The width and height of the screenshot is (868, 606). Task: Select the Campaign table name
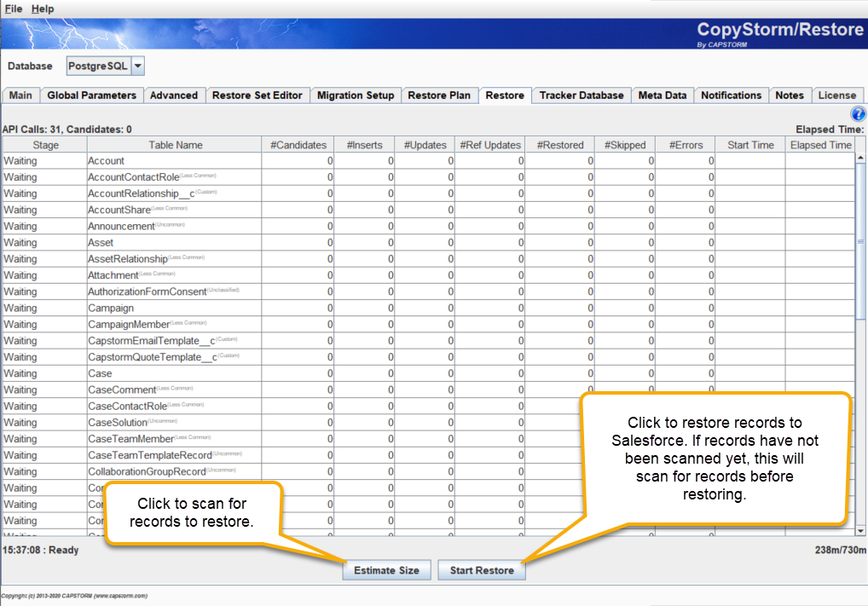[x=111, y=308]
